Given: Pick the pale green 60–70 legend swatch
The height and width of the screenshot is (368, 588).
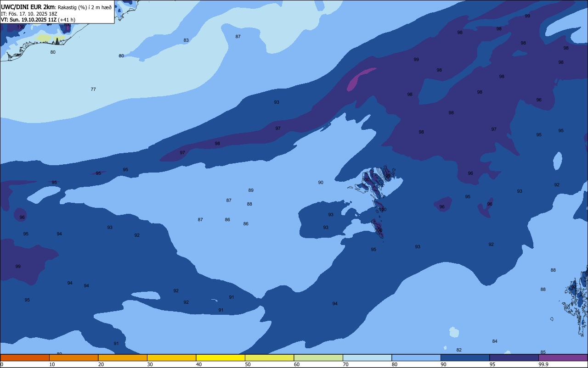Looking at the screenshot, I should click(x=318, y=357).
